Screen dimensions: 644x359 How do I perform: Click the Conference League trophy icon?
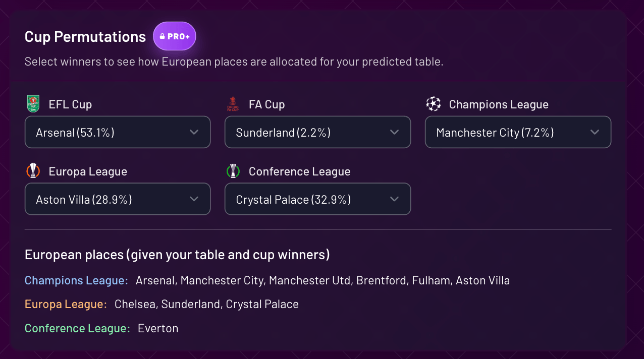233,171
